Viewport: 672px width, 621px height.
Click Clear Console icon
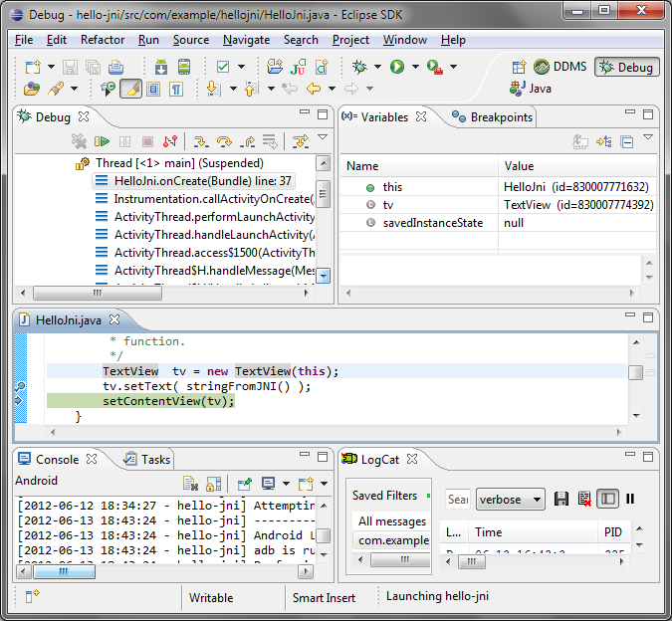pyautogui.click(x=190, y=484)
